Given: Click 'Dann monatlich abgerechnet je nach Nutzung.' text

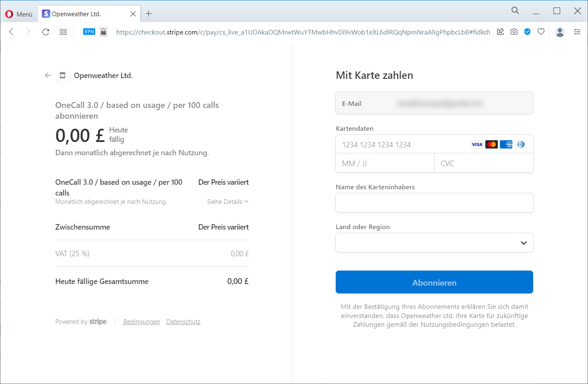Looking at the screenshot, I should coord(132,153).
